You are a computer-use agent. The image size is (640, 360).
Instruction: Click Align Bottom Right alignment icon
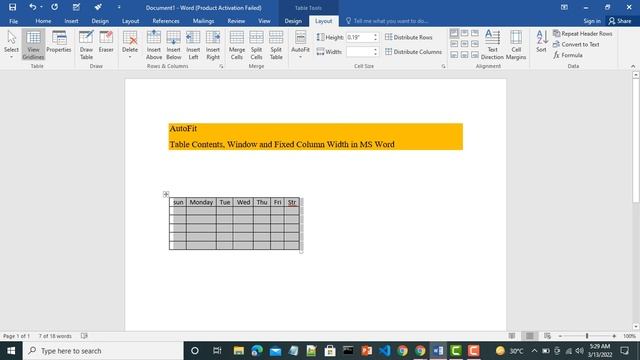(x=475, y=54)
